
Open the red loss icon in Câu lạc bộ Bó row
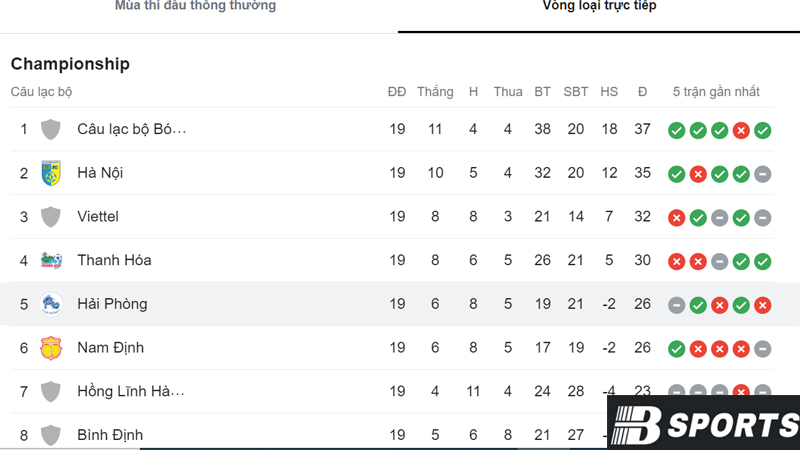[x=741, y=131]
